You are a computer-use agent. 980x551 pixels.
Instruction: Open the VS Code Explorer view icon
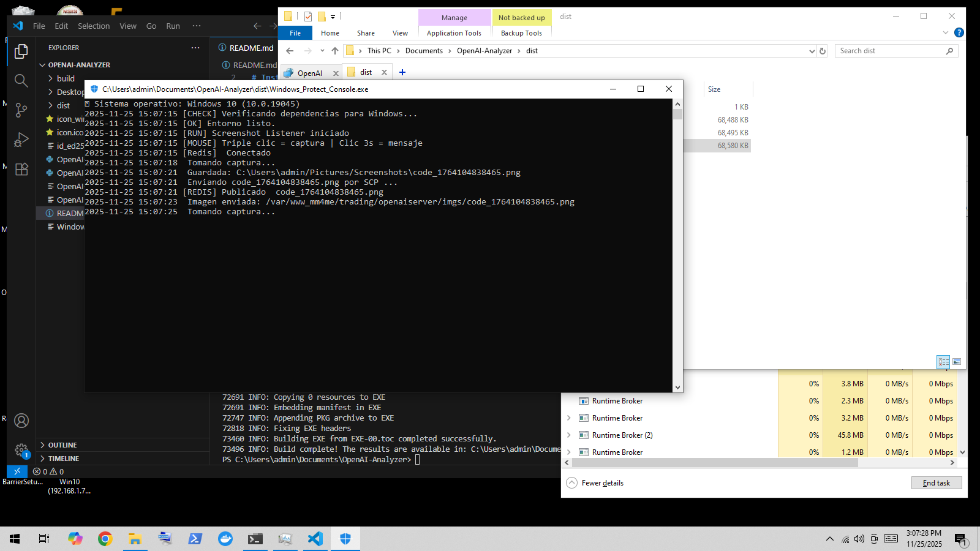tap(21, 51)
